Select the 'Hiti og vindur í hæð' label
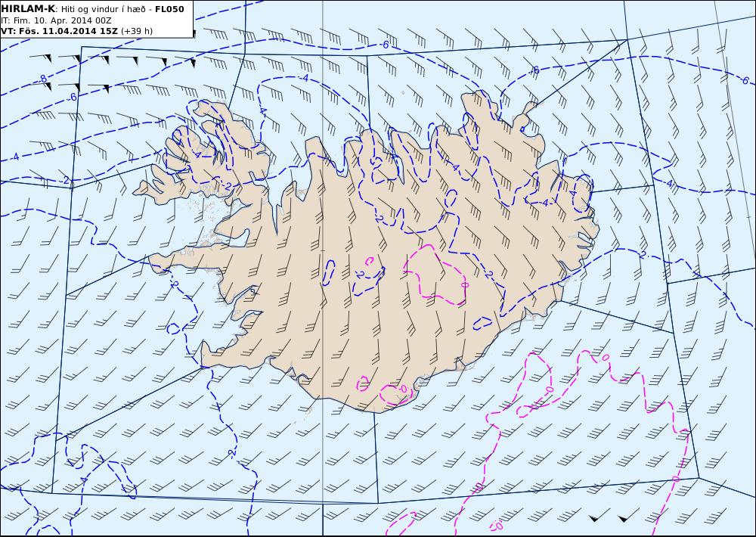756x537 pixels. tap(105, 8)
